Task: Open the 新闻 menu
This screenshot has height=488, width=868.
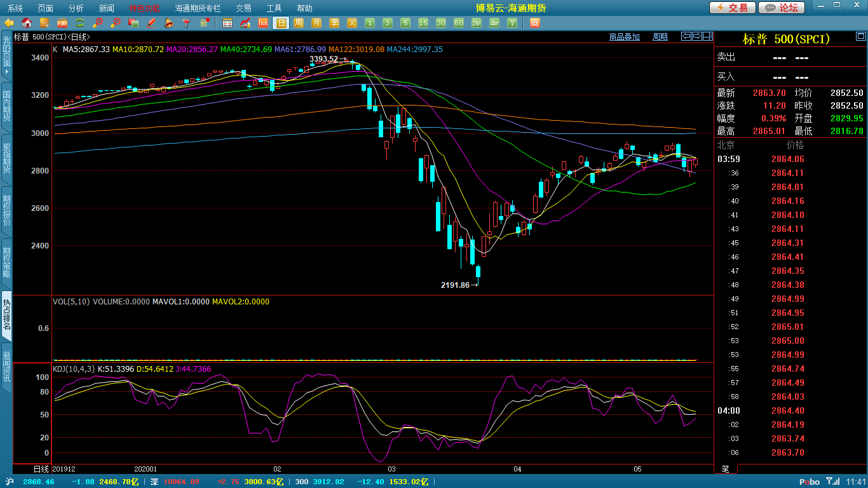Action: pos(107,8)
